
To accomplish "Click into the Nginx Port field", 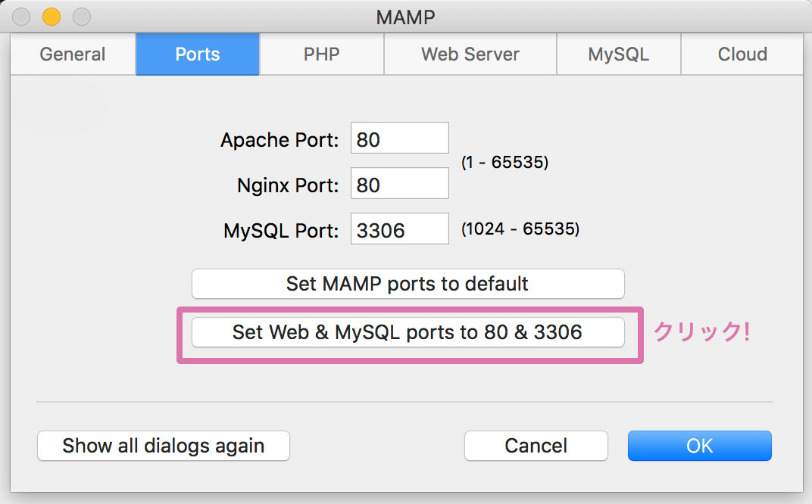I will tap(400, 184).
